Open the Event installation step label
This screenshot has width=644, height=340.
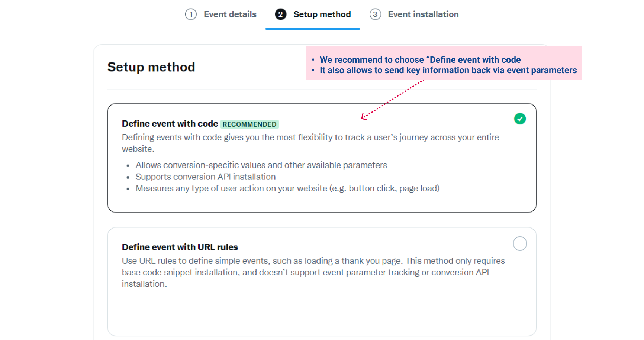tap(423, 14)
